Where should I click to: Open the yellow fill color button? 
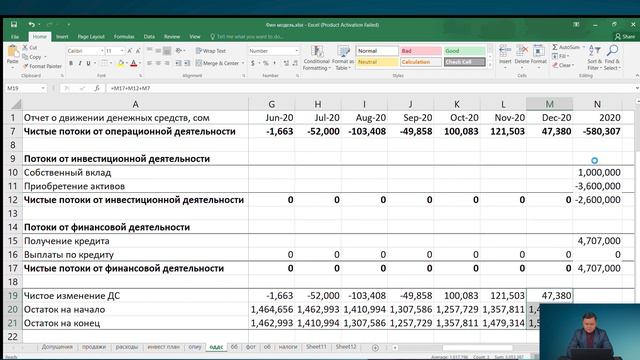120,63
